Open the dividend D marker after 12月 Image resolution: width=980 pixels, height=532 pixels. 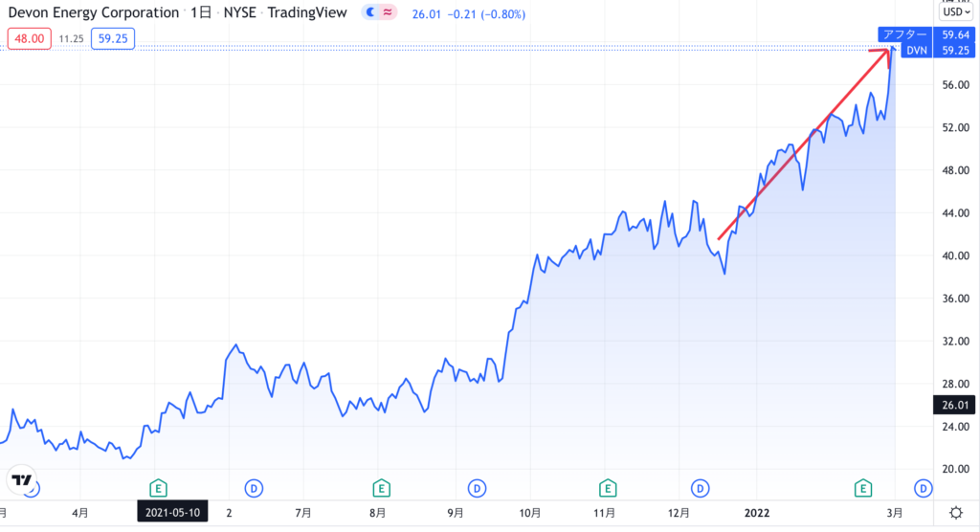[700, 488]
